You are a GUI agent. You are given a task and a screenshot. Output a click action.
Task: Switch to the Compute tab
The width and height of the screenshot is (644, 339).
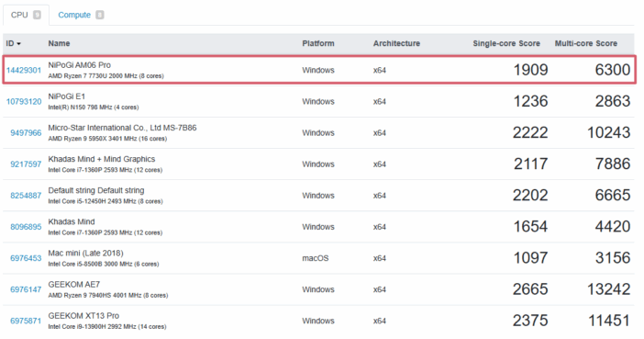coord(81,15)
